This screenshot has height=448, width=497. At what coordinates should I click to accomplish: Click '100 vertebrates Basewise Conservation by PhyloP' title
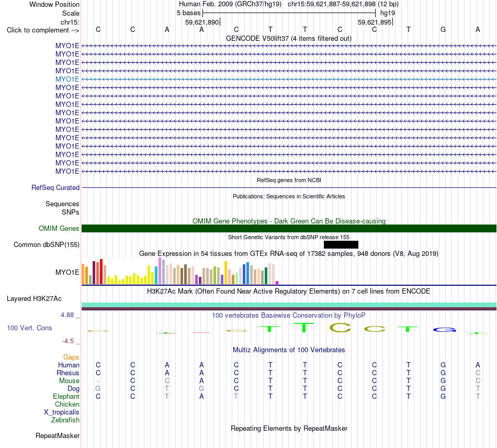tap(289, 315)
